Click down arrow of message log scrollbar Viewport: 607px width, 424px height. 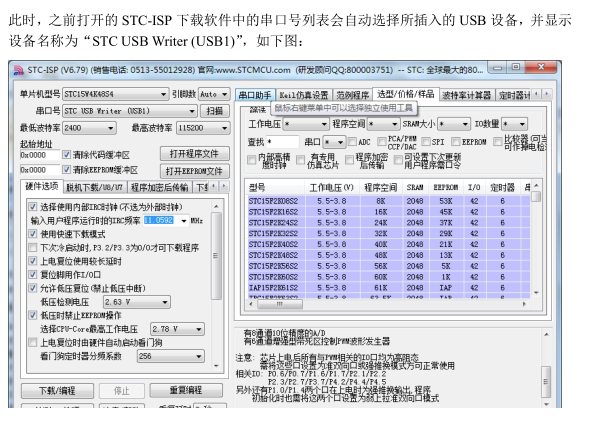tap(546, 404)
